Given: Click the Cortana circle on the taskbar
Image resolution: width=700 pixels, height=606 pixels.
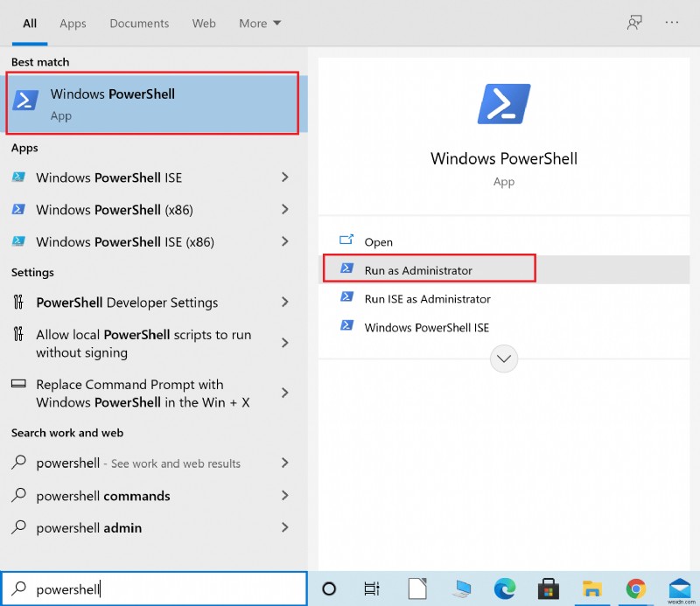Looking at the screenshot, I should pos(329,589).
